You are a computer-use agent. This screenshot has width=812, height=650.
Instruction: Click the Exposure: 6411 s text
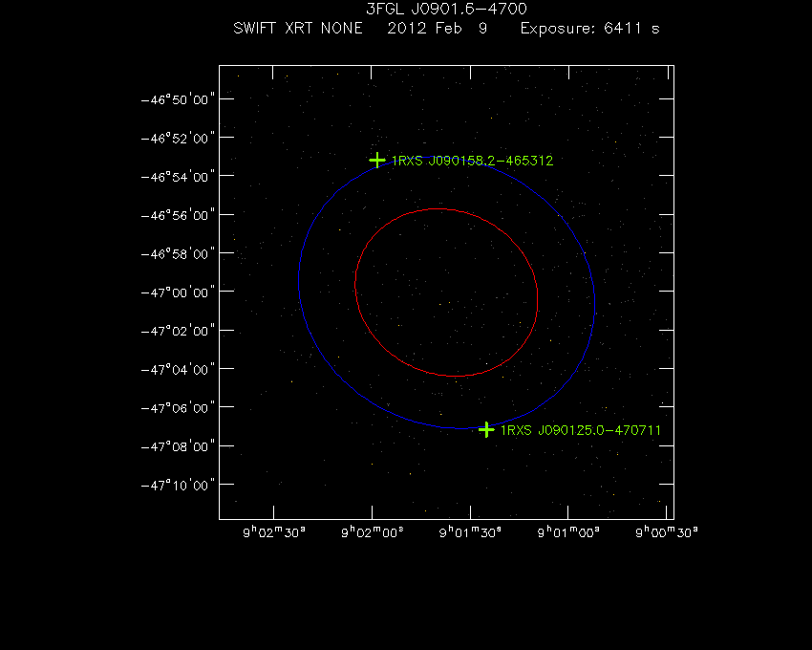click(x=589, y=28)
